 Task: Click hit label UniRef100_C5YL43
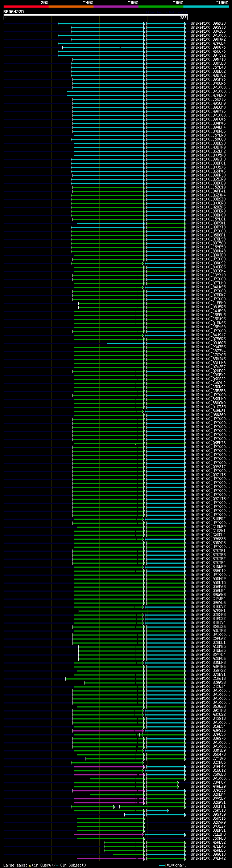click(208, 68)
